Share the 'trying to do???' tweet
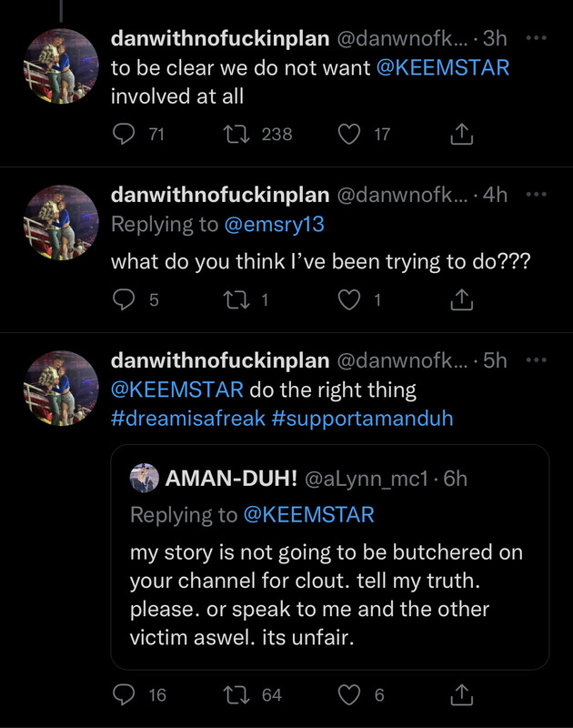 click(462, 299)
